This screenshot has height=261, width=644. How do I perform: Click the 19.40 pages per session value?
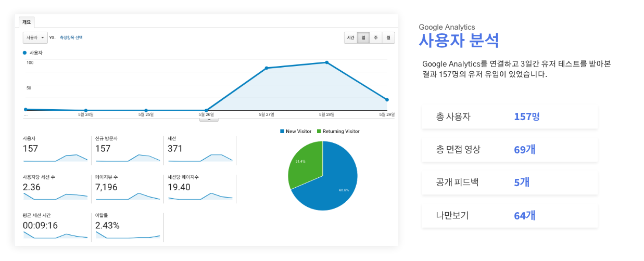click(x=179, y=187)
